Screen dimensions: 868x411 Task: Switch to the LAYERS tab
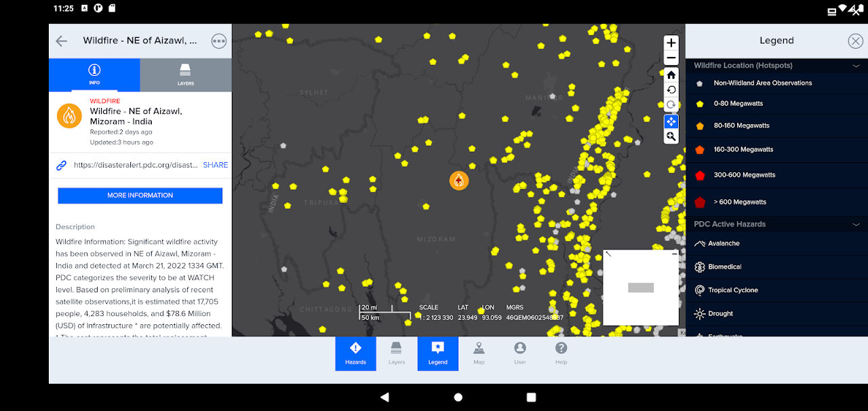(x=185, y=75)
